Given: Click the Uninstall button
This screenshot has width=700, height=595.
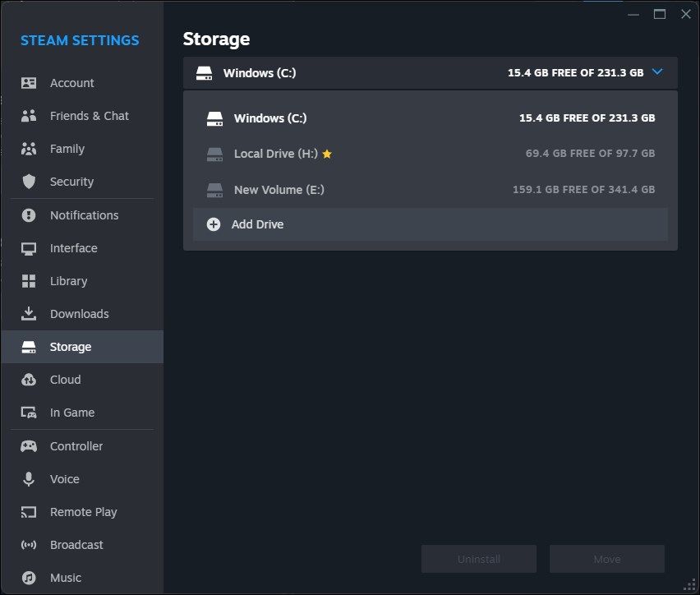Looking at the screenshot, I should [479, 558].
